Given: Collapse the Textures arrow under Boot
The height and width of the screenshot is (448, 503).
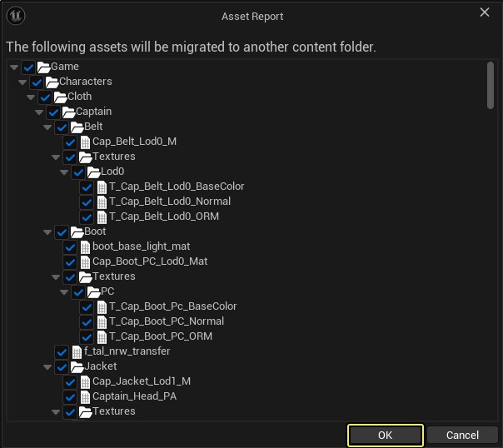Looking at the screenshot, I should (x=56, y=277).
